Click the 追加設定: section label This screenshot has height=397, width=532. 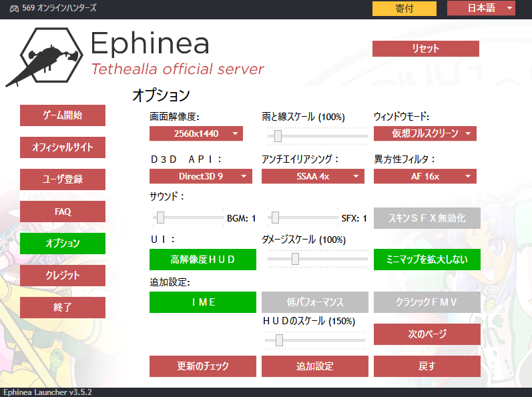click(170, 282)
